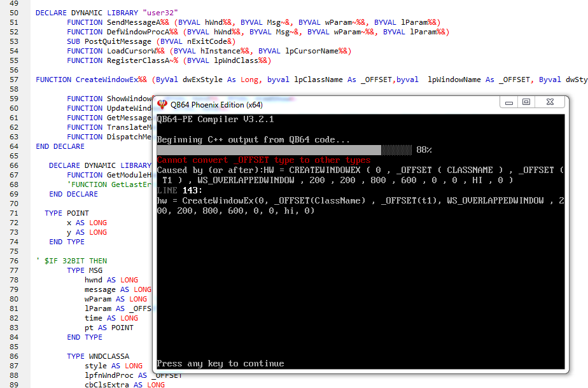Click 'TYPE WNDCLASSA' on line 86

click(98, 356)
